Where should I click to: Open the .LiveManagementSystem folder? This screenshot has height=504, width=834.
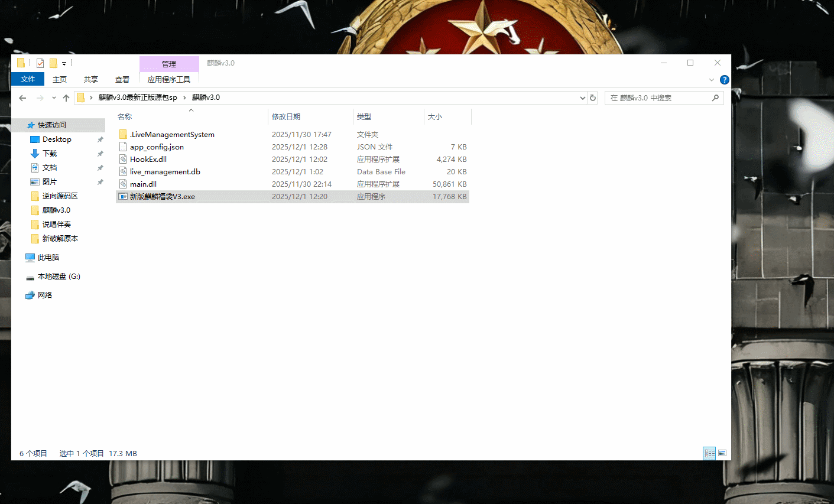coord(172,135)
